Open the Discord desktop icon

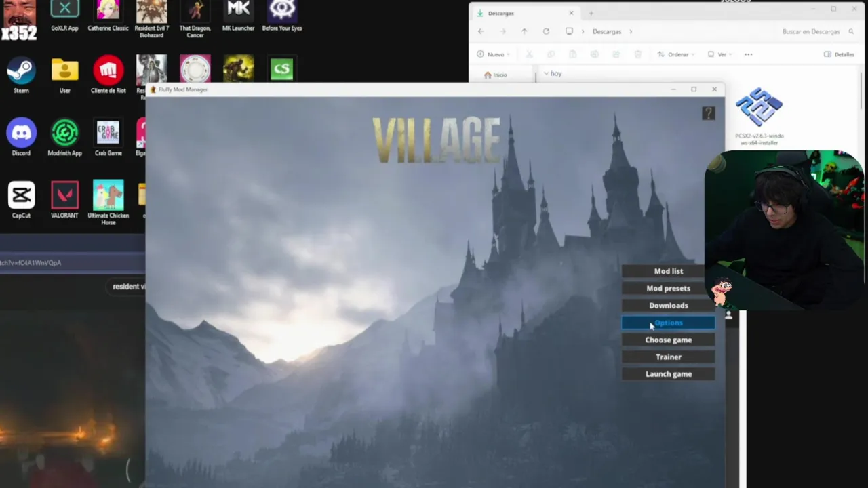[21, 137]
